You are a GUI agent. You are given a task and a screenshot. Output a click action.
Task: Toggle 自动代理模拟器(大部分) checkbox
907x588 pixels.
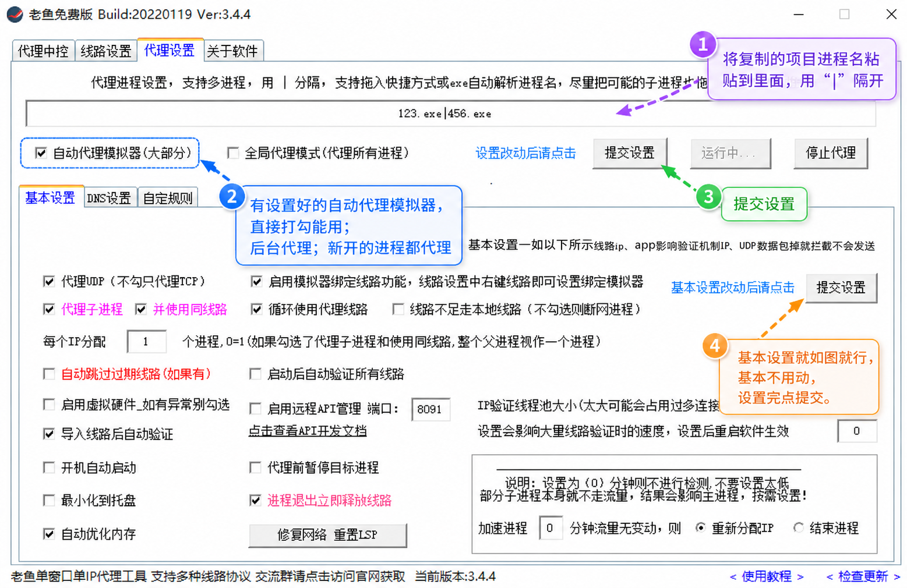40,153
